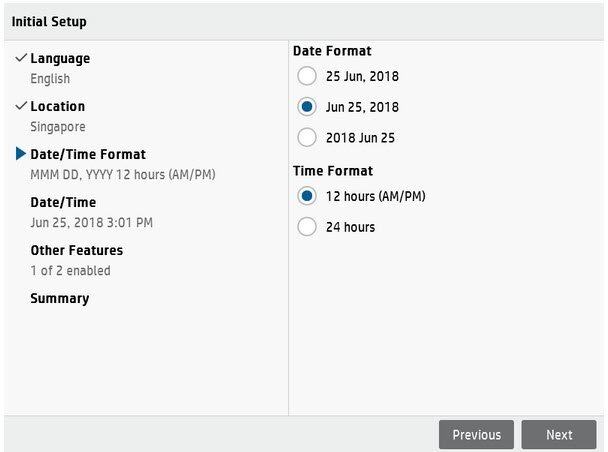Switch to 24 hours time format
Viewport: 608px width, 452px height.
click(x=307, y=227)
